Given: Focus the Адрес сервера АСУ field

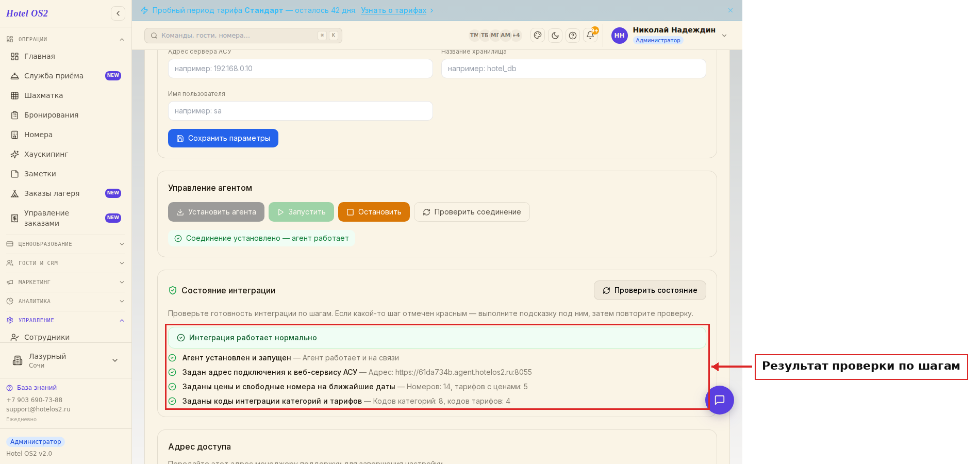Looking at the screenshot, I should click(300, 69).
